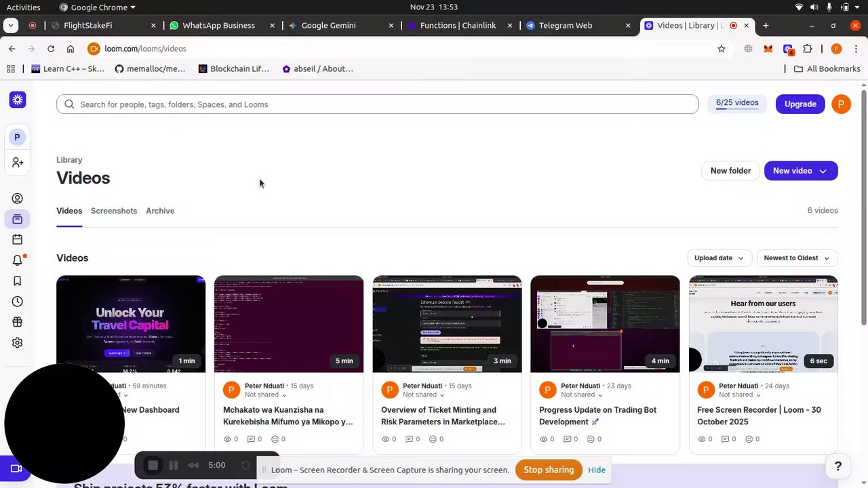Open the clock showing Nov 23 13:53
Screen dimensions: 868x488
coord(434,7)
